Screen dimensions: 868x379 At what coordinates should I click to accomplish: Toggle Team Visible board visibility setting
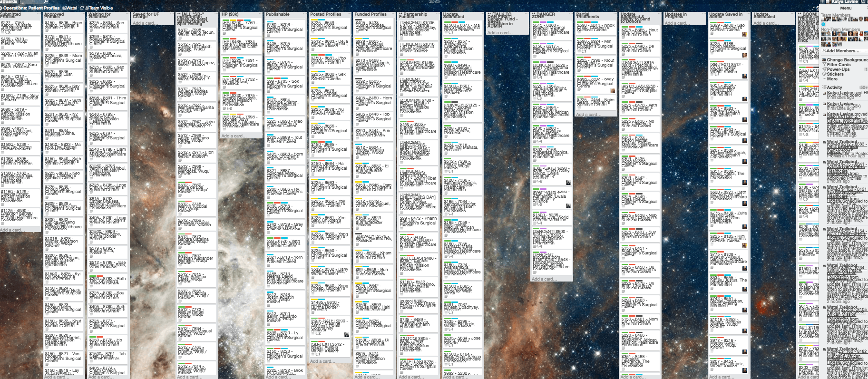point(100,8)
